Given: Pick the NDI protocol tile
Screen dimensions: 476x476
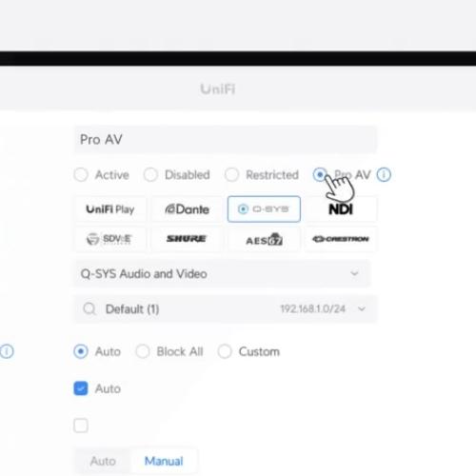Looking at the screenshot, I should click(x=341, y=209).
